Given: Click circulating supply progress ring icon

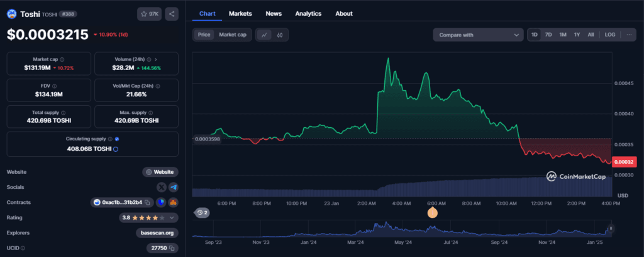Looking at the screenshot, I should tap(116, 149).
